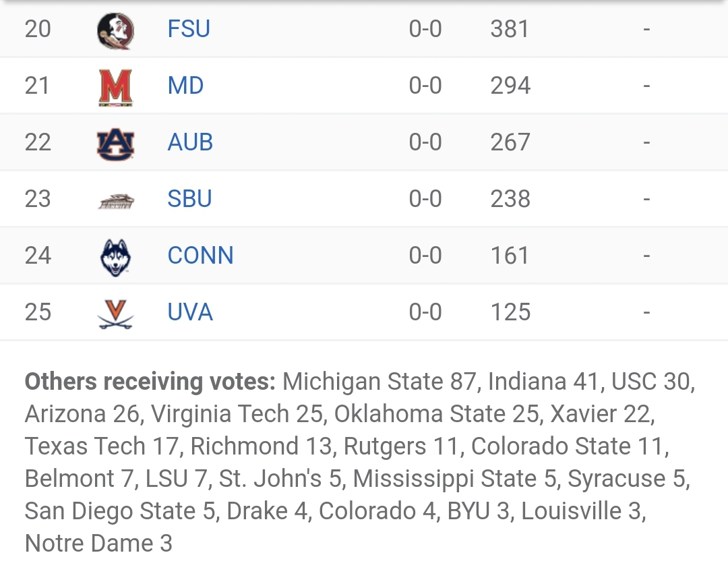Select the Virginia Cavaliers crossed-sabres logo
Screen dimensions: 728x584
(x=115, y=314)
